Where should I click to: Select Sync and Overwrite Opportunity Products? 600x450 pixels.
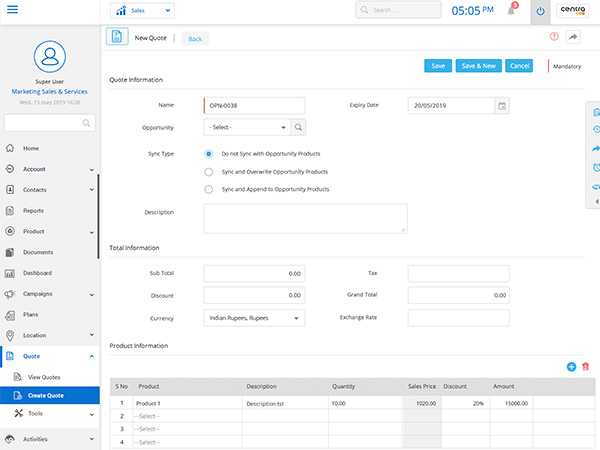click(x=209, y=172)
